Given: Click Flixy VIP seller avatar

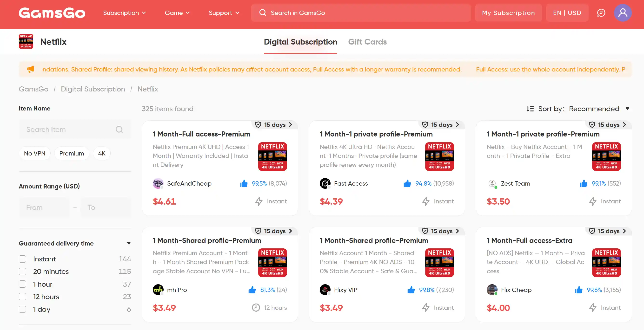Looking at the screenshot, I should (x=325, y=290).
